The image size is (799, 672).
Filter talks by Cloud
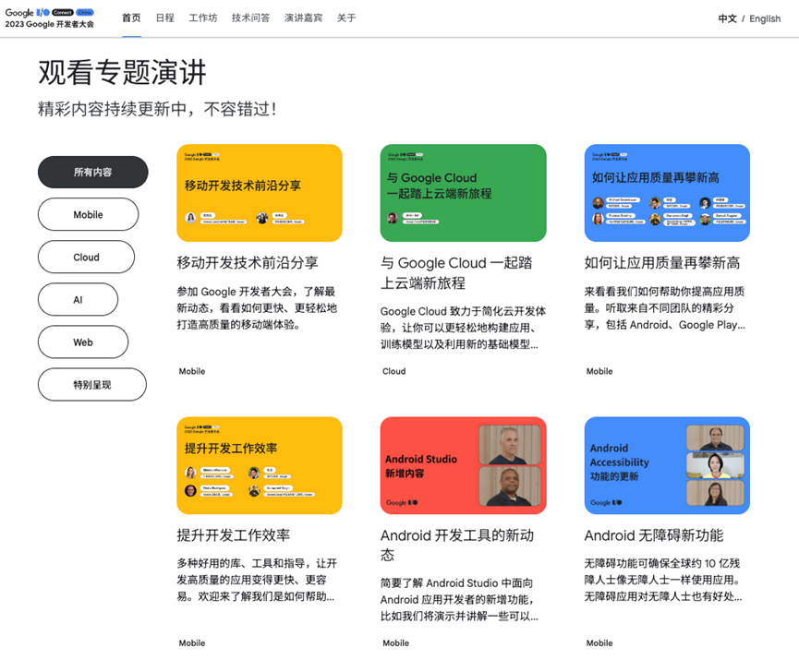[x=86, y=258]
